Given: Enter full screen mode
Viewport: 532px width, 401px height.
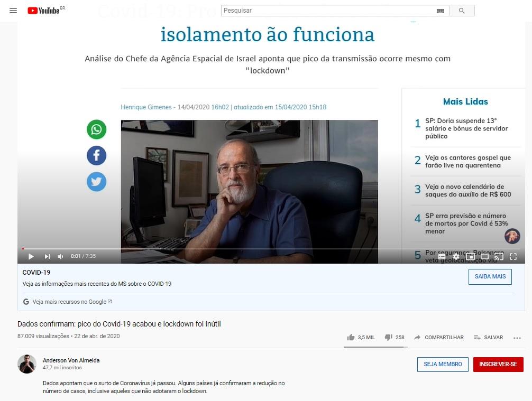Looking at the screenshot, I should pyautogui.click(x=513, y=257).
